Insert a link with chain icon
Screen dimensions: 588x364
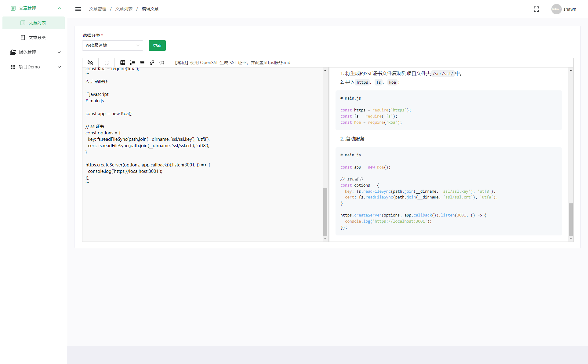point(152,63)
